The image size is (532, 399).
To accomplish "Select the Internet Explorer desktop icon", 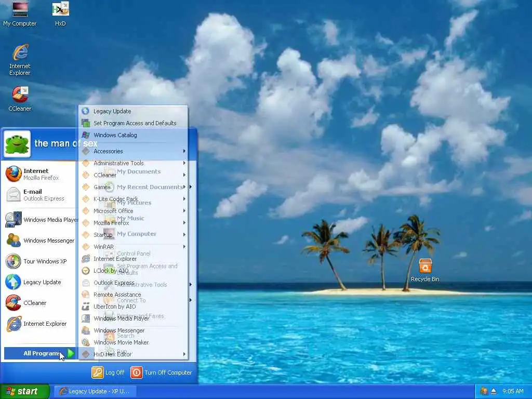I will click(x=20, y=60).
